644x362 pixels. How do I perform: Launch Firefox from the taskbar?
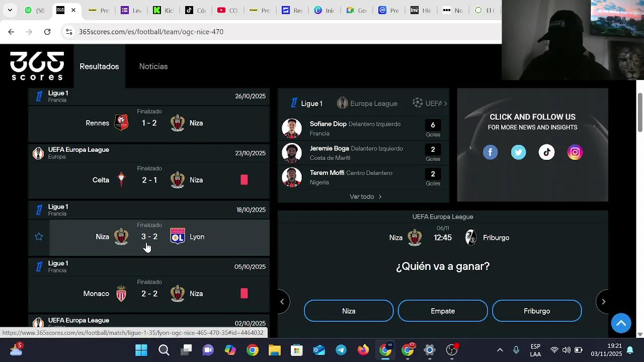coord(363,350)
